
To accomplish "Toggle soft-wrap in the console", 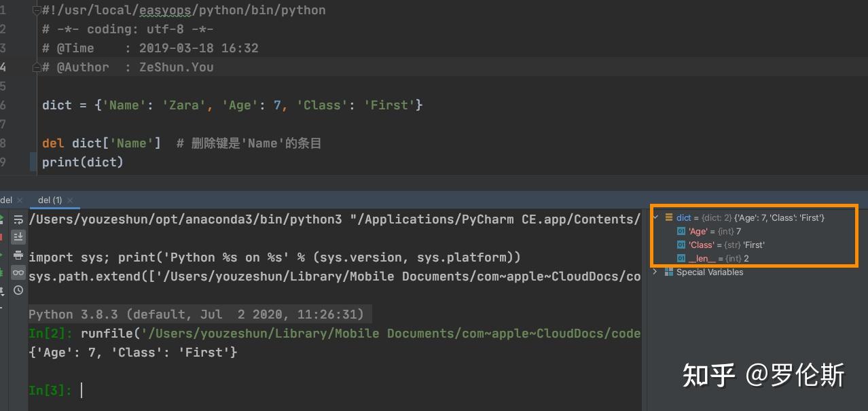I will tap(18, 219).
